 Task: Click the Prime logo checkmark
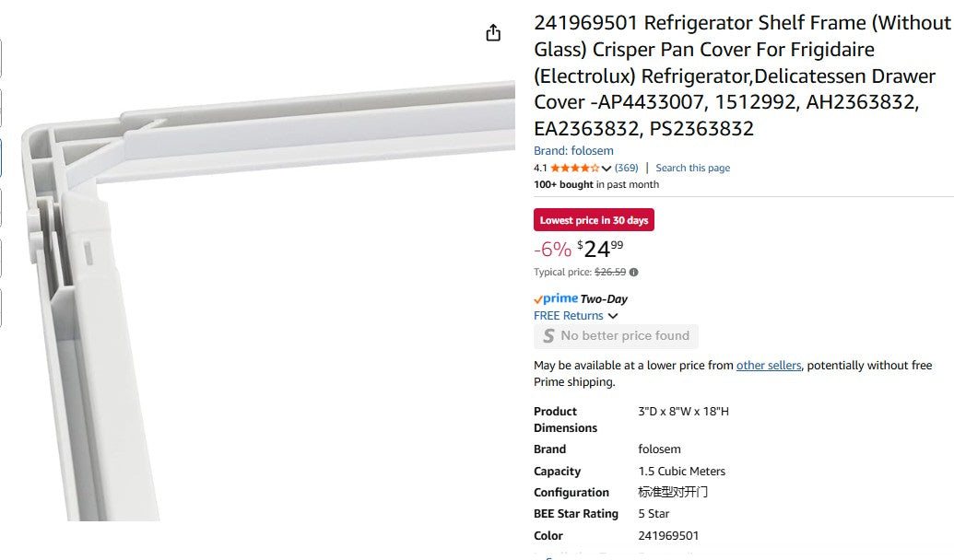point(538,299)
